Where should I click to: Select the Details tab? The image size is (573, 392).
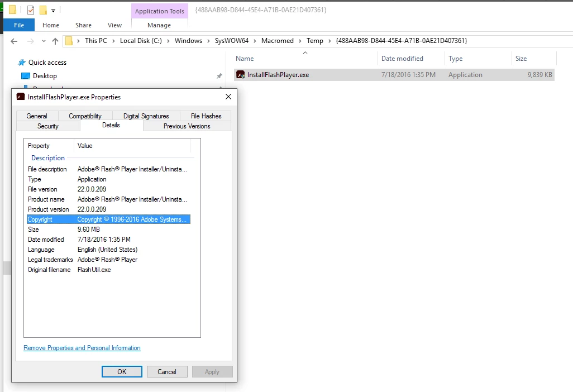[111, 125]
